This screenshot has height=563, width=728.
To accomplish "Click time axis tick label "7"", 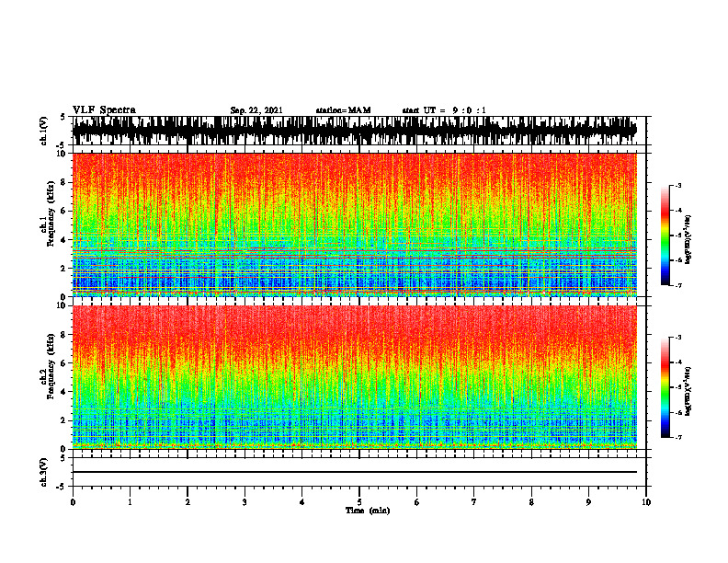I will point(474,502).
